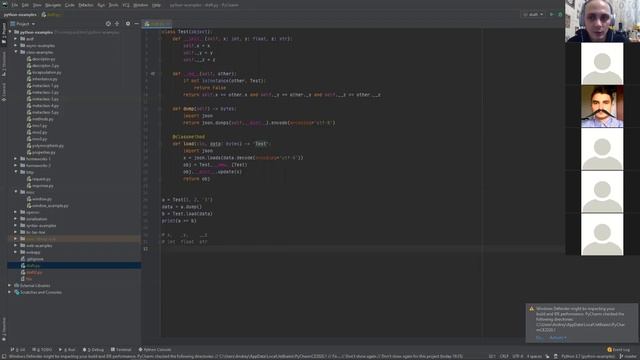Toggle the read-only lock icon in status bar
The width and height of the screenshot is (640, 360).
pyautogui.click(x=547, y=356)
